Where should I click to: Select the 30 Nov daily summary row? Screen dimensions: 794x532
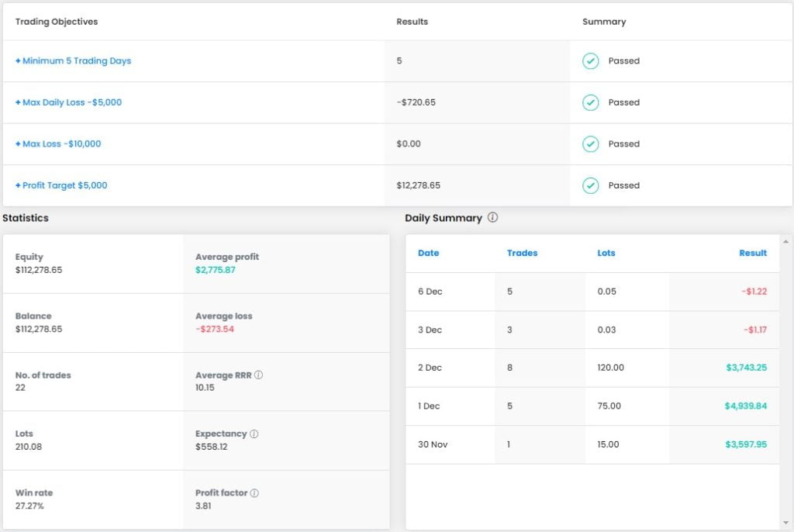point(592,444)
